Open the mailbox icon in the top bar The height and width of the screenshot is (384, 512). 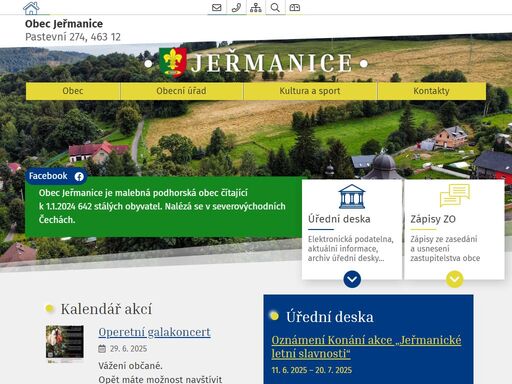(x=295, y=7)
